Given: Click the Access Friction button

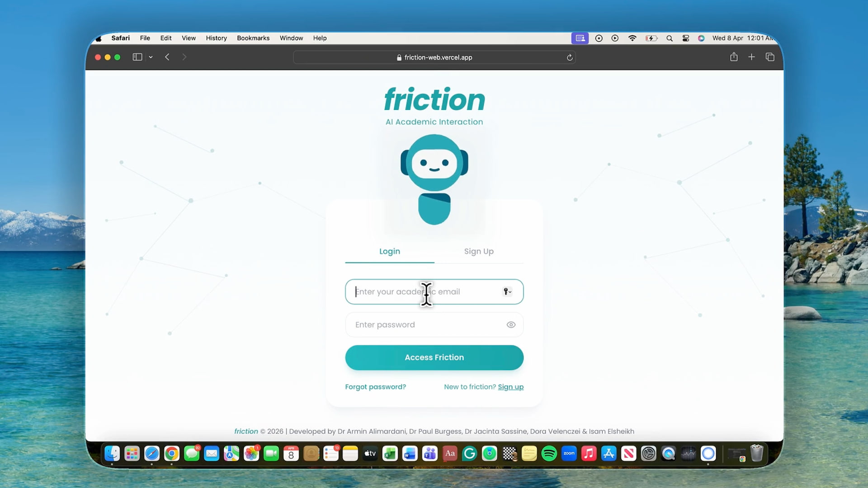Looking at the screenshot, I should point(434,357).
